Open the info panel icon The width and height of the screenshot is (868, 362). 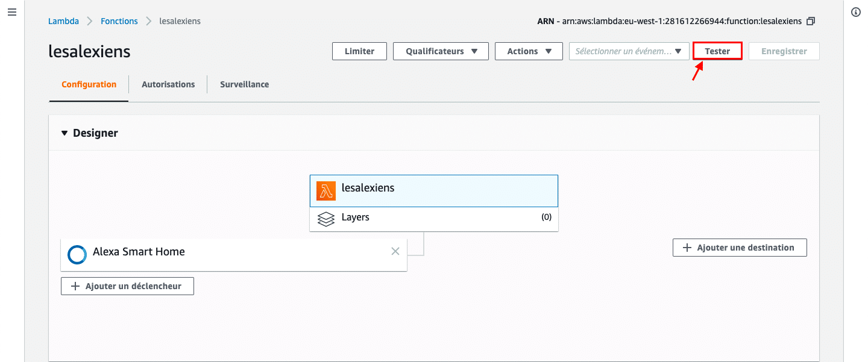coord(855,12)
